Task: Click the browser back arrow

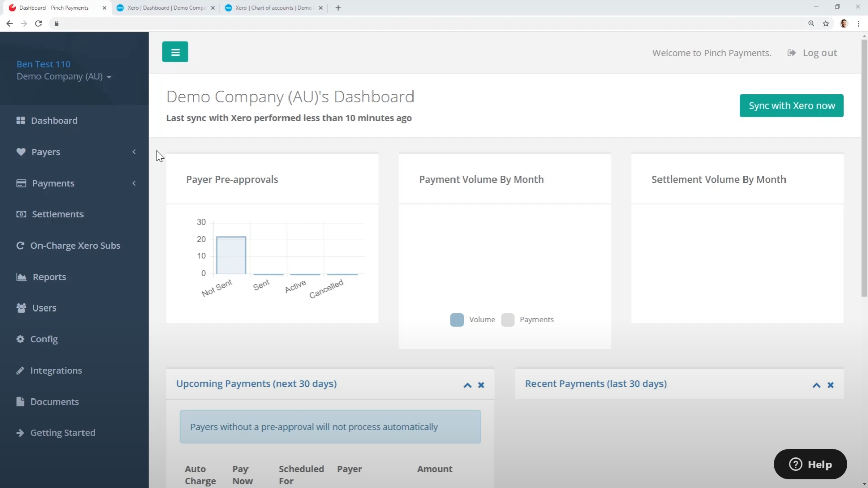Action: pyautogui.click(x=9, y=23)
